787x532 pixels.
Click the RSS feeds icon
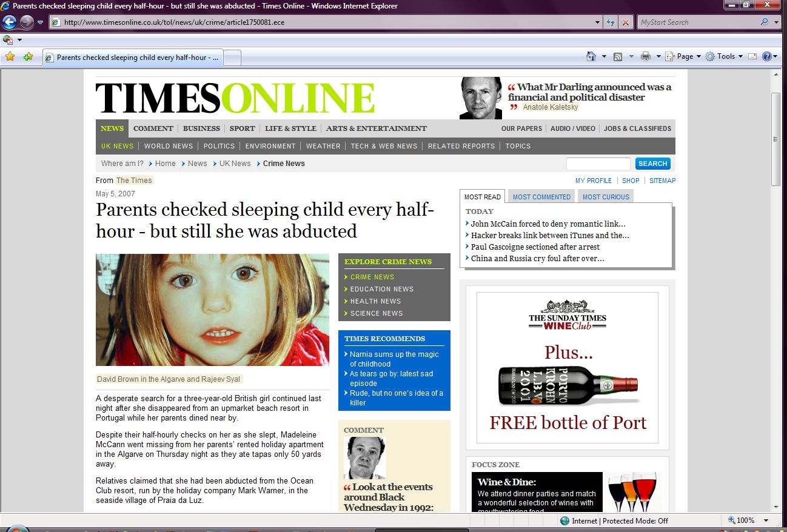coord(618,56)
